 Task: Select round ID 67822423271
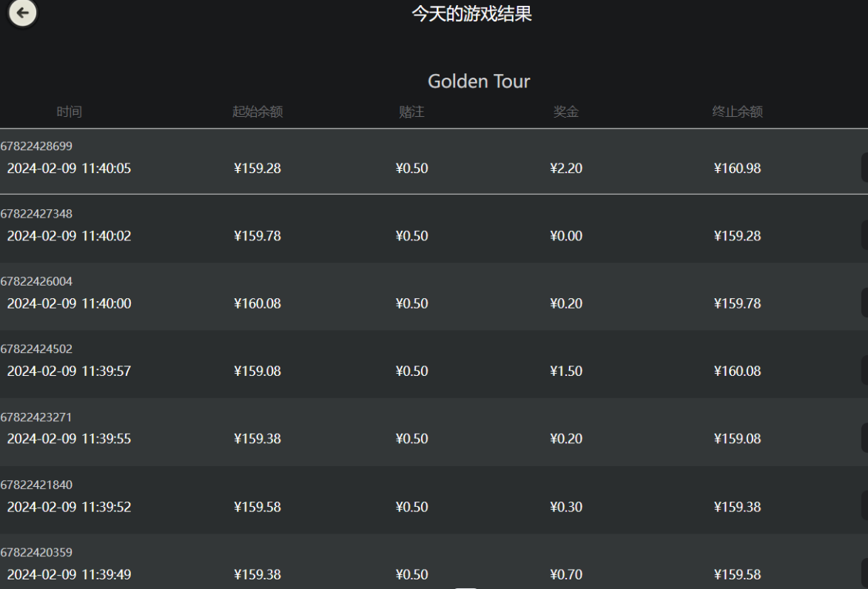(x=36, y=417)
